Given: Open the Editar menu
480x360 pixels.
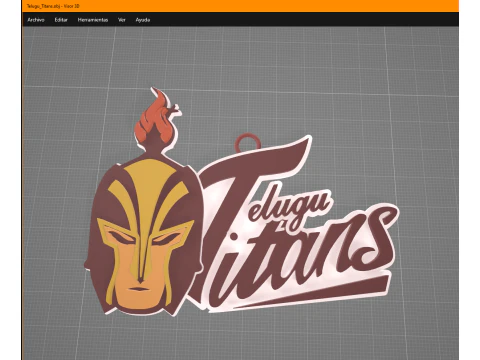Looking at the screenshot, I should tap(61, 20).
